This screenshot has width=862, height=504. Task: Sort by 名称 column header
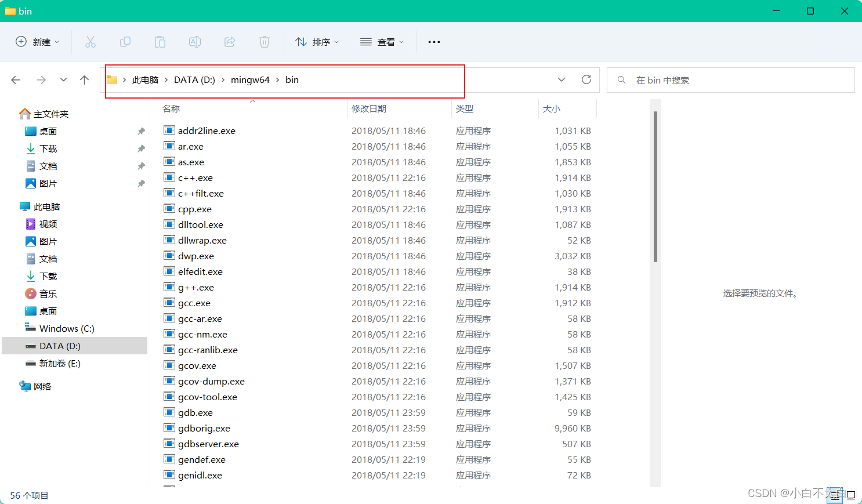(171, 109)
